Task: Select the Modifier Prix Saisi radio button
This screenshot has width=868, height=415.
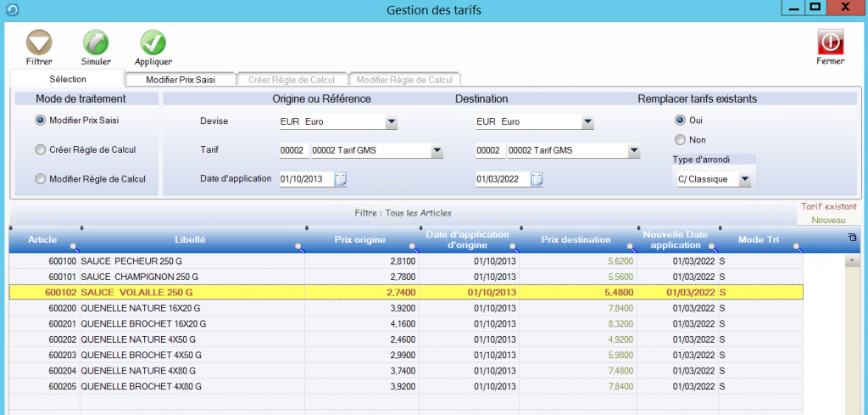Action: [x=40, y=121]
